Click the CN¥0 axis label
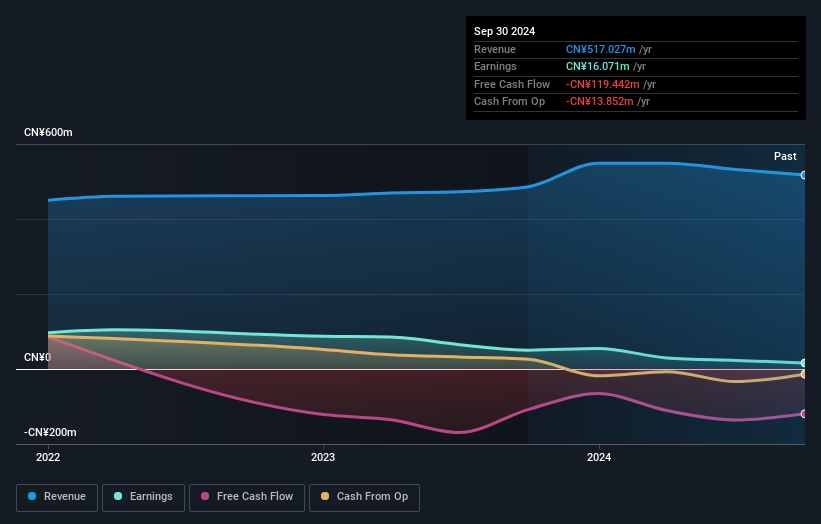This screenshot has height=524, width=821. [x=37, y=357]
